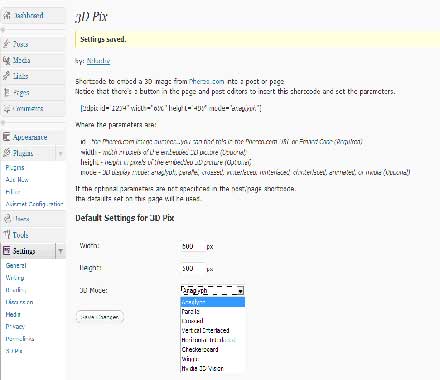The image size is (440, 380).
Task: Open Writing settings submenu item
Action: pyautogui.click(x=15, y=278)
